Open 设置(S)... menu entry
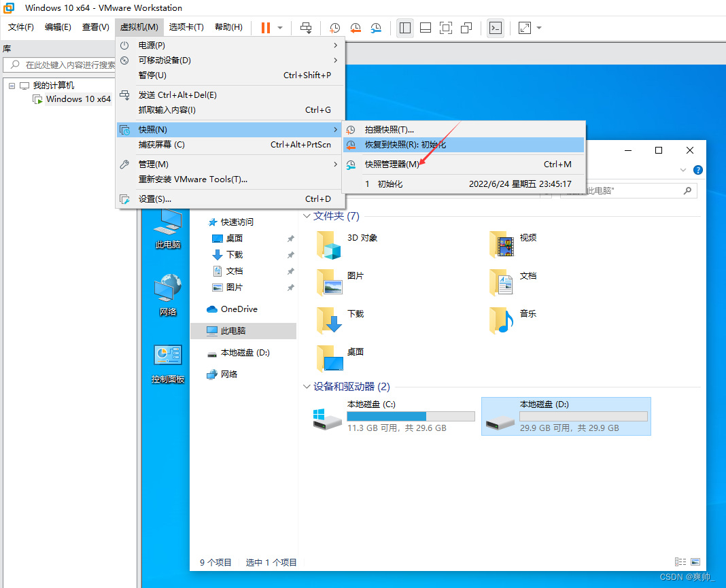Image resolution: width=726 pixels, height=588 pixels. point(230,199)
